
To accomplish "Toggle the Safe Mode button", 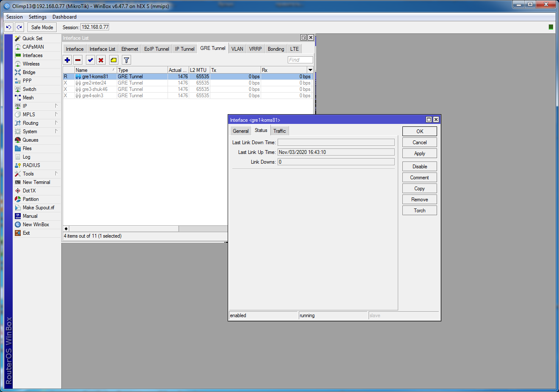I will [x=42, y=27].
